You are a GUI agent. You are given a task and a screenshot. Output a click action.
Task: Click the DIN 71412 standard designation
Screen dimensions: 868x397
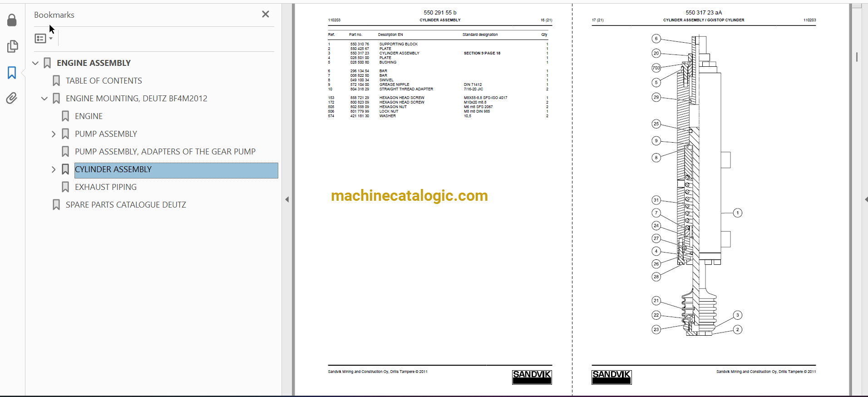(x=473, y=84)
